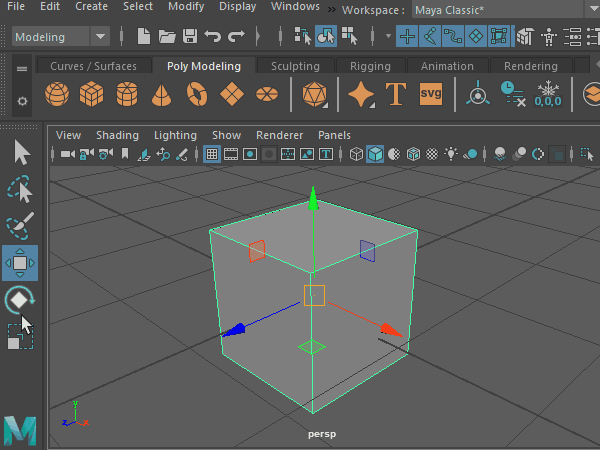Create a polygon cube from the shelf

[x=93, y=95]
